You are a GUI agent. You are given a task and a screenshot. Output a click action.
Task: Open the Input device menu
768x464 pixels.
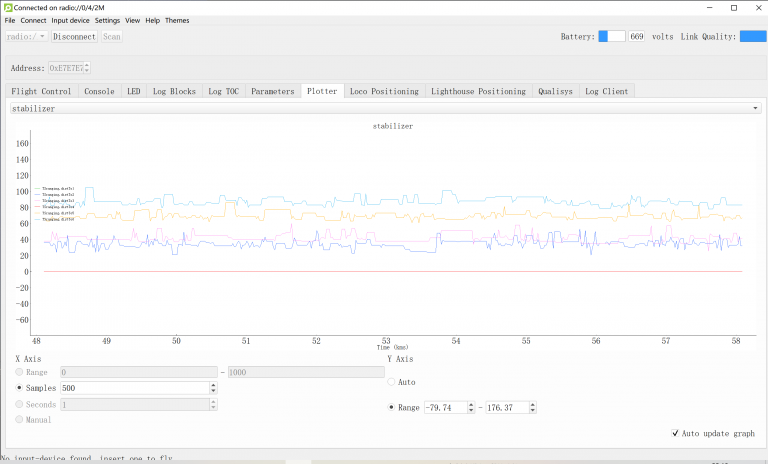[70, 20]
